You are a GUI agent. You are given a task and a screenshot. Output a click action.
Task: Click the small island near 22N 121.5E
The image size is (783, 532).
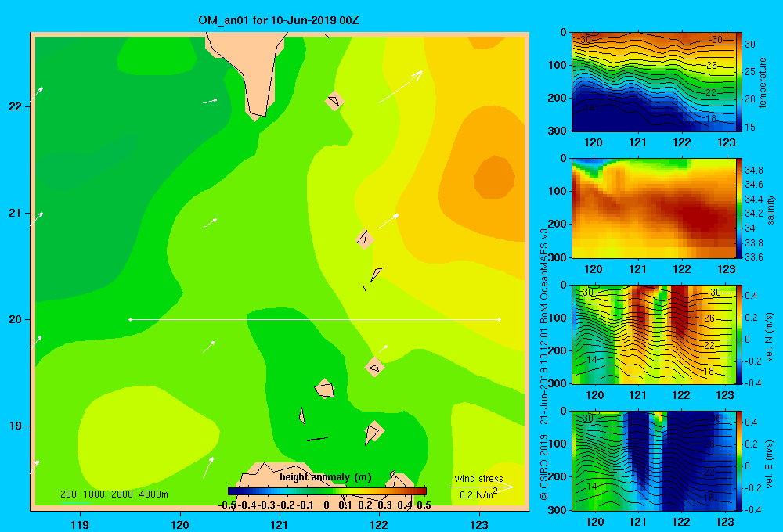334,101
